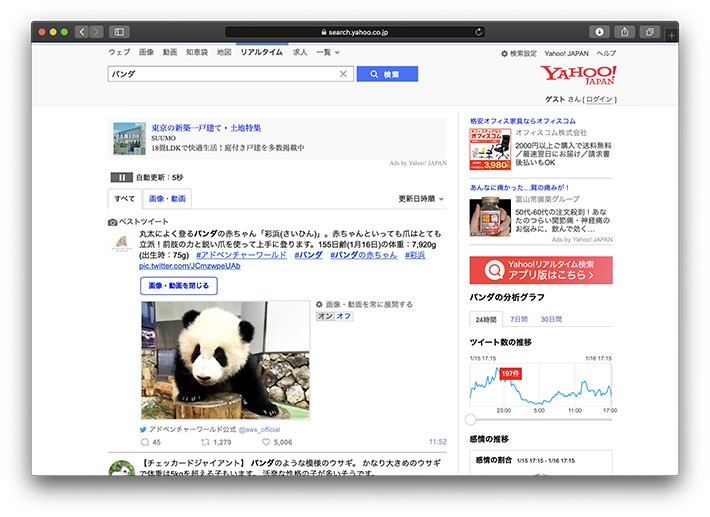Screen dimensions: 710x517
Task: Go forward with Safari's forward arrow
Action: click(x=96, y=32)
